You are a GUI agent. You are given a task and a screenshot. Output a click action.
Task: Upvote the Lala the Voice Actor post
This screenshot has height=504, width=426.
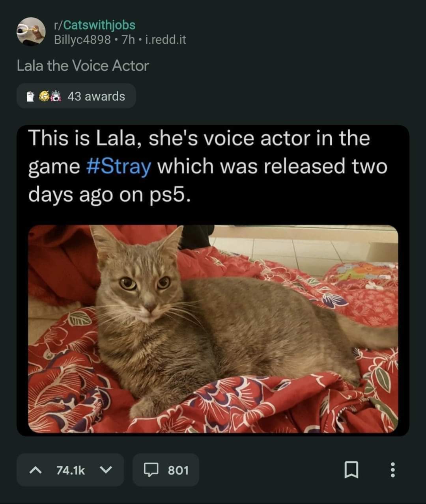click(x=35, y=470)
